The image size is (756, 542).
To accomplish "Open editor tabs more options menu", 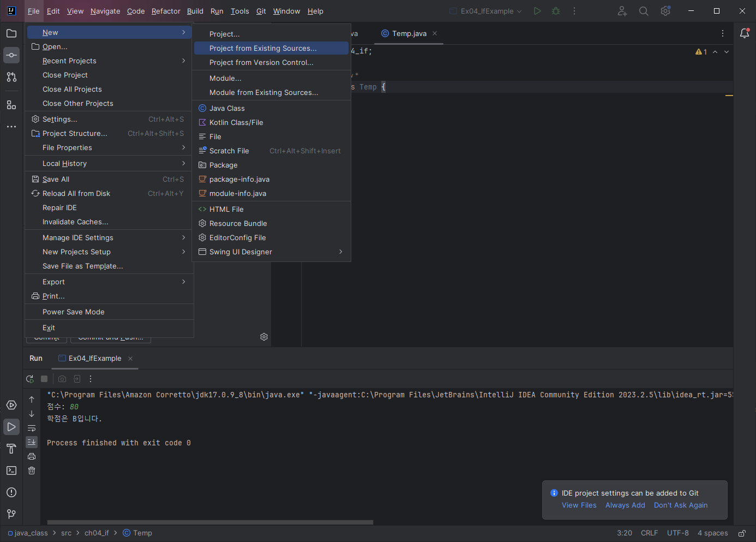I will 723,33.
